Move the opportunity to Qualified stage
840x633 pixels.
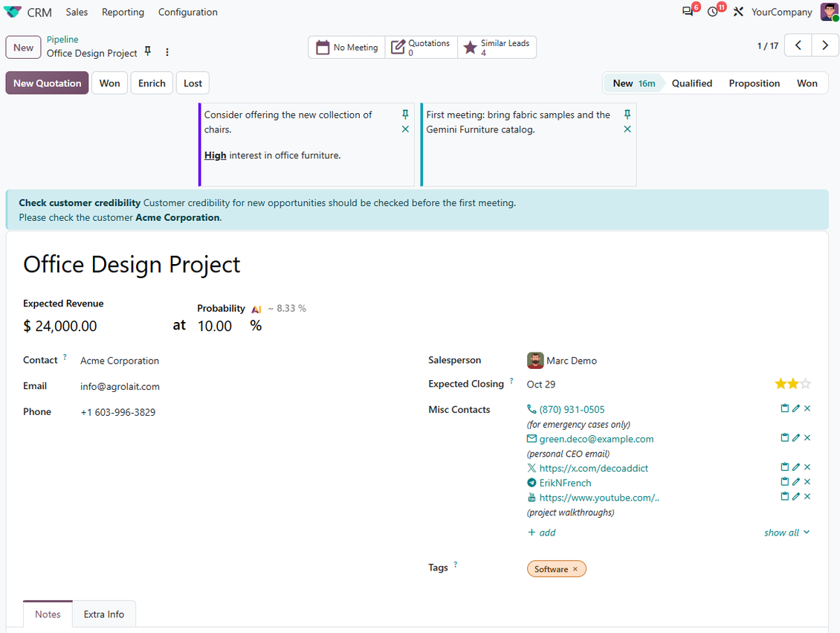click(x=692, y=83)
